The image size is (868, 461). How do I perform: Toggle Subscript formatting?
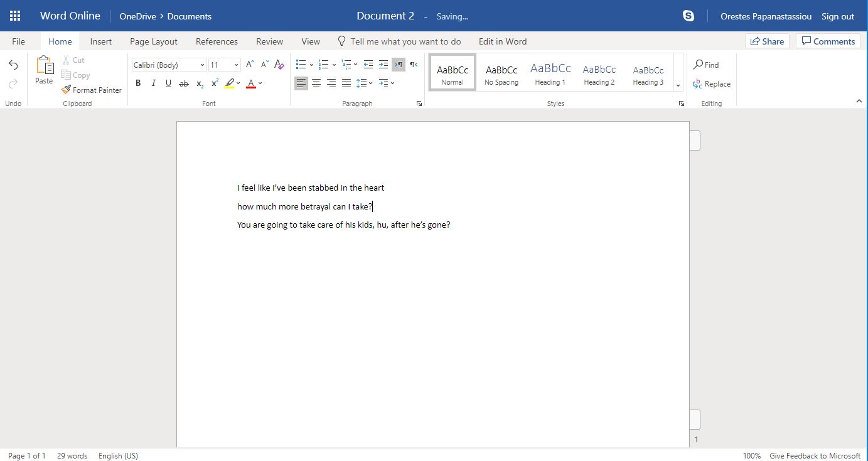[200, 83]
